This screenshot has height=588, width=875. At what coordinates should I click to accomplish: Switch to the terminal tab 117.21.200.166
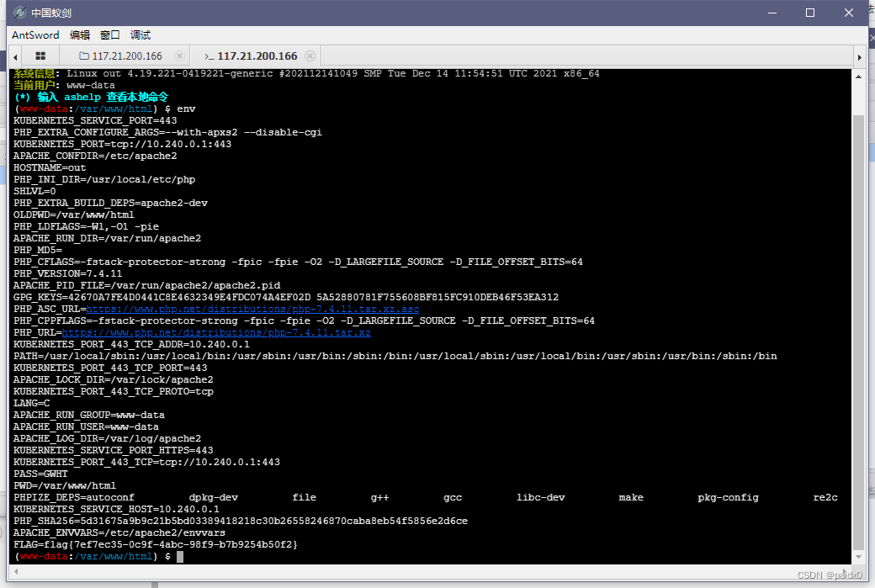tap(251, 56)
